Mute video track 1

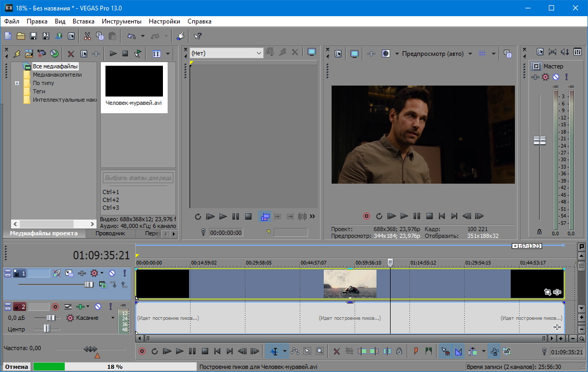pyautogui.click(x=112, y=273)
